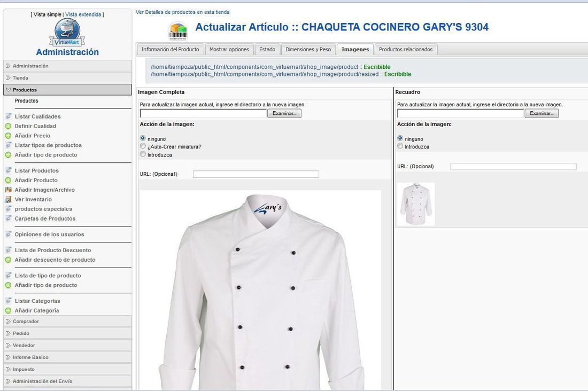Open the Productos relacionados tab
The image size is (588, 391).
click(406, 50)
